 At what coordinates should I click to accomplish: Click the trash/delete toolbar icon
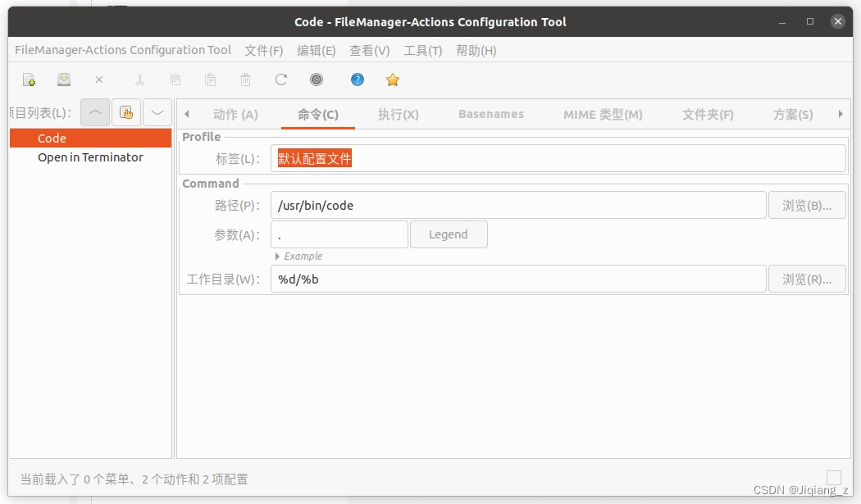[245, 79]
